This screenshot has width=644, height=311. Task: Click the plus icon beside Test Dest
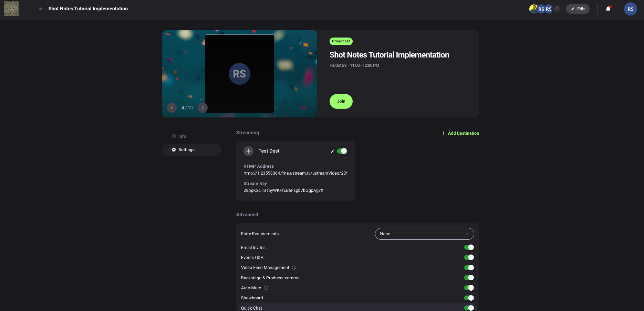coord(248,151)
